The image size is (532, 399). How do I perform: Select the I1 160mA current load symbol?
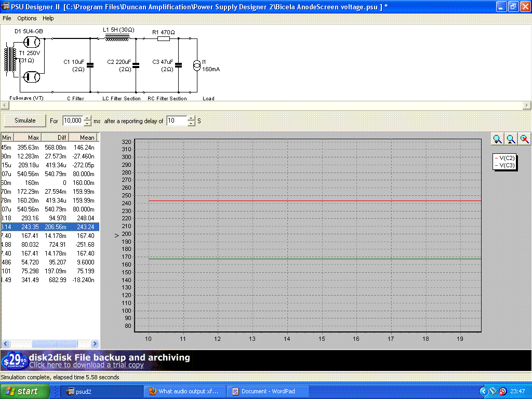click(197, 65)
